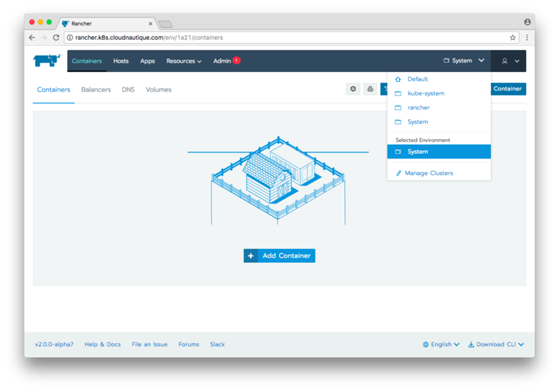This screenshot has height=392, width=559.
Task: Click the browser reload icon
Action: coord(56,37)
